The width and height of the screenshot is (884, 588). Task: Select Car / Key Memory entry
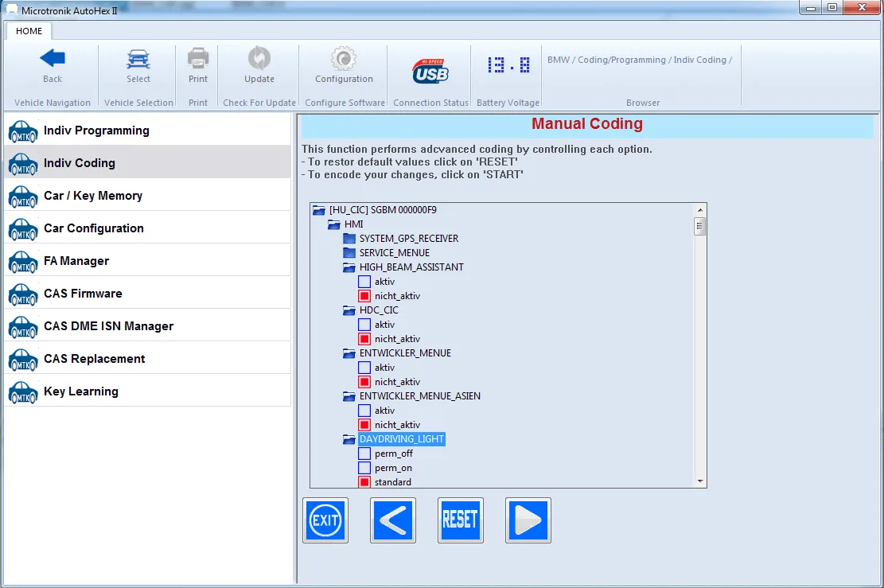pos(148,196)
